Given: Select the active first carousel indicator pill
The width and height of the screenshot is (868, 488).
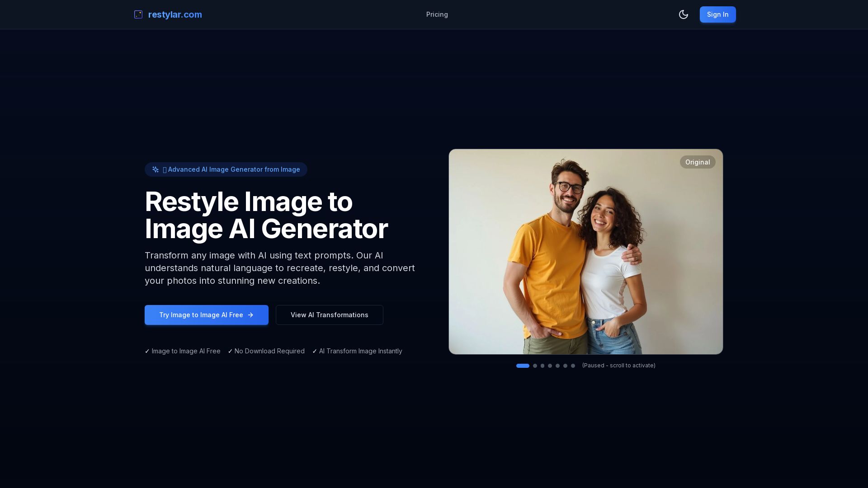Looking at the screenshot, I should [x=523, y=366].
